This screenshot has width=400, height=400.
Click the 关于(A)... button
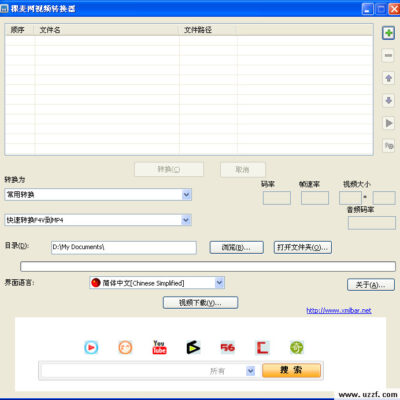(371, 285)
